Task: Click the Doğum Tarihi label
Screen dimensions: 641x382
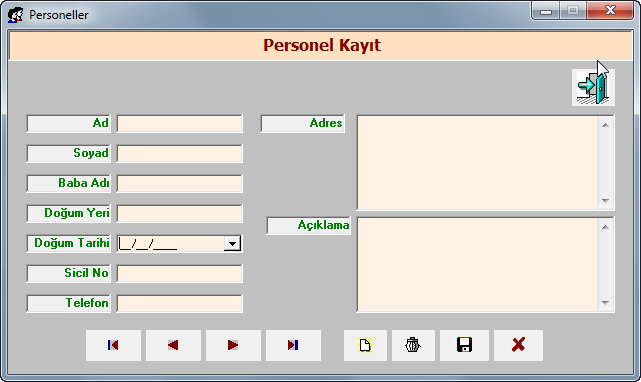Action: click(69, 243)
